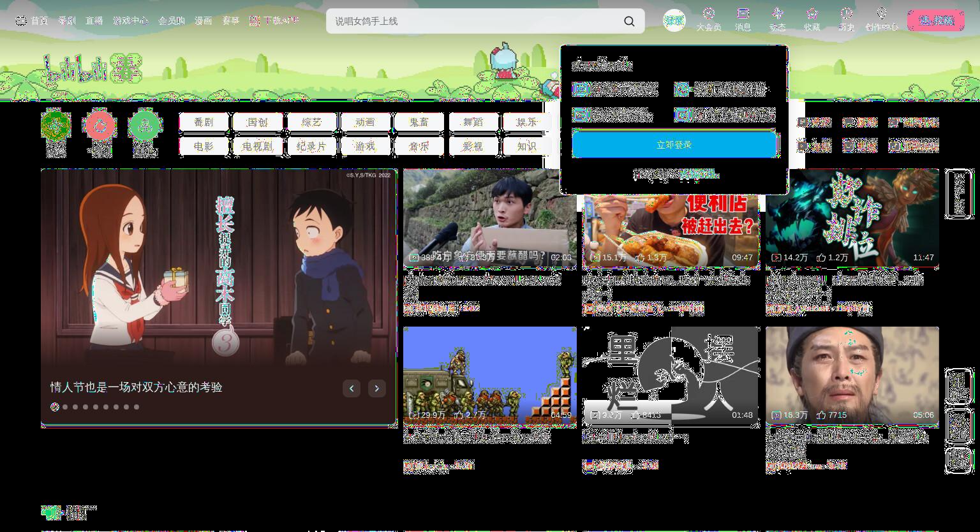Open the crying man video, duration 05:06
The height and width of the screenshot is (532, 980).
click(x=852, y=376)
